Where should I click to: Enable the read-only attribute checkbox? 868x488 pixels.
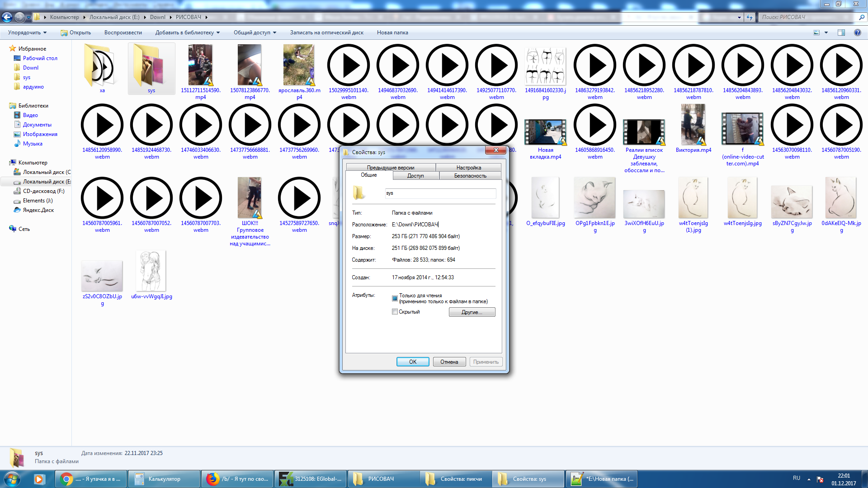coord(395,298)
